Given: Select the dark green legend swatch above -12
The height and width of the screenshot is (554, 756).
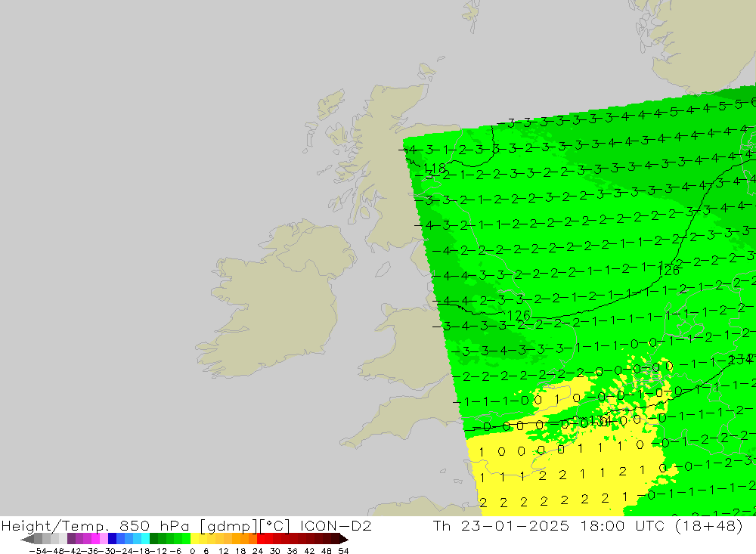Looking at the screenshot, I should (153, 539).
